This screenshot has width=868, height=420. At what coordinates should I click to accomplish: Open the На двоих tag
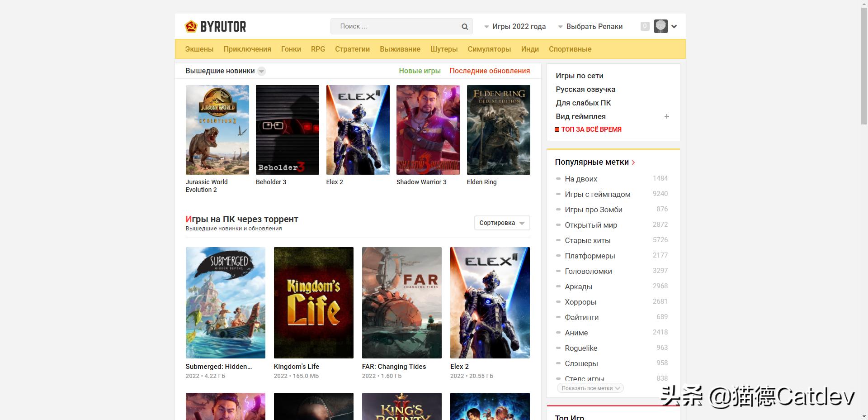(x=581, y=179)
